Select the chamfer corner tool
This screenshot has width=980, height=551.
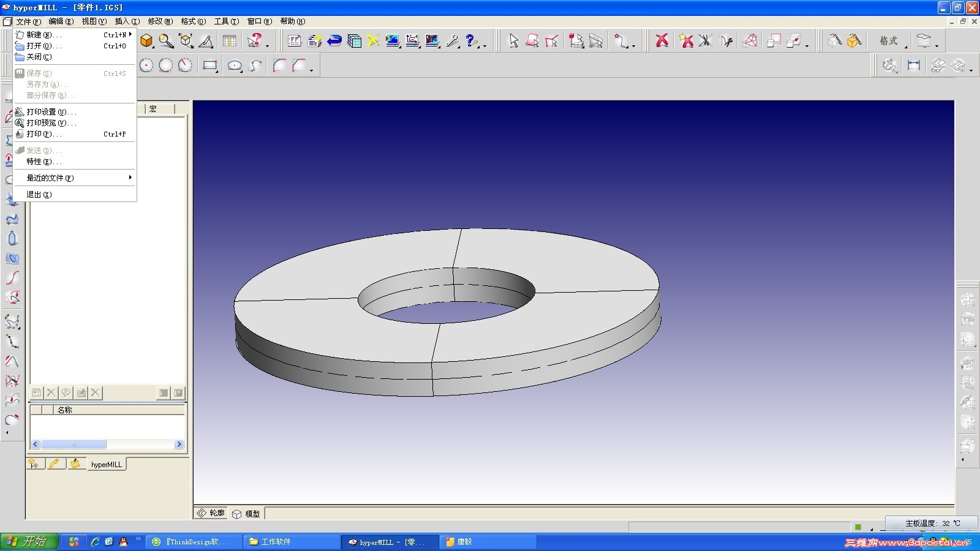click(299, 66)
